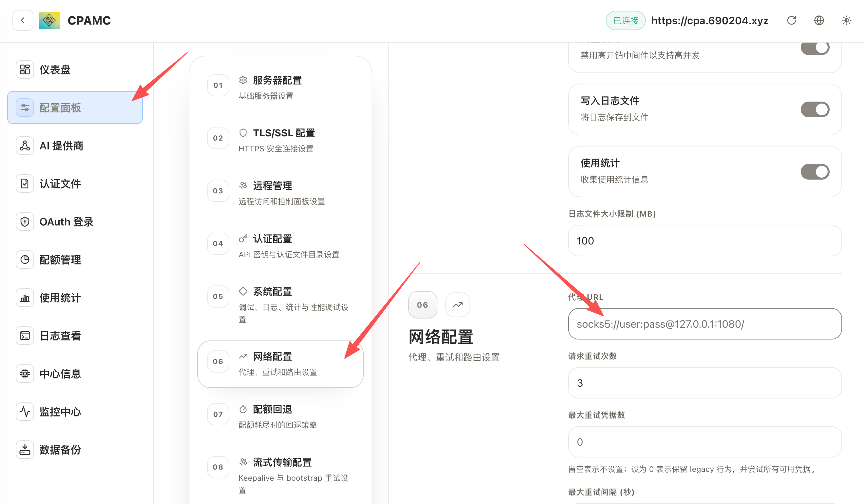Refresh the connection with reload icon
865x504 pixels.
coord(792,21)
